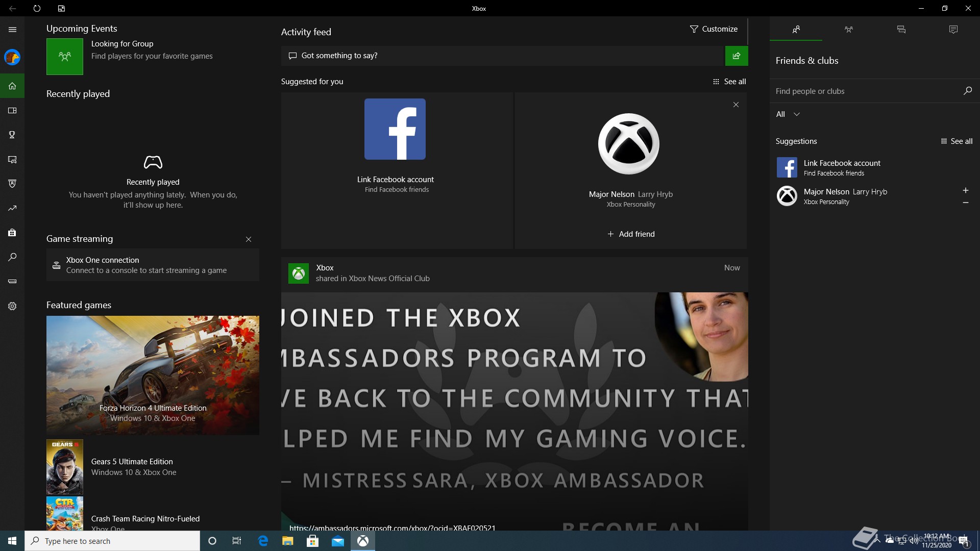Click See all in Suggestions panel
Viewport: 980px width, 551px height.
[957, 141]
